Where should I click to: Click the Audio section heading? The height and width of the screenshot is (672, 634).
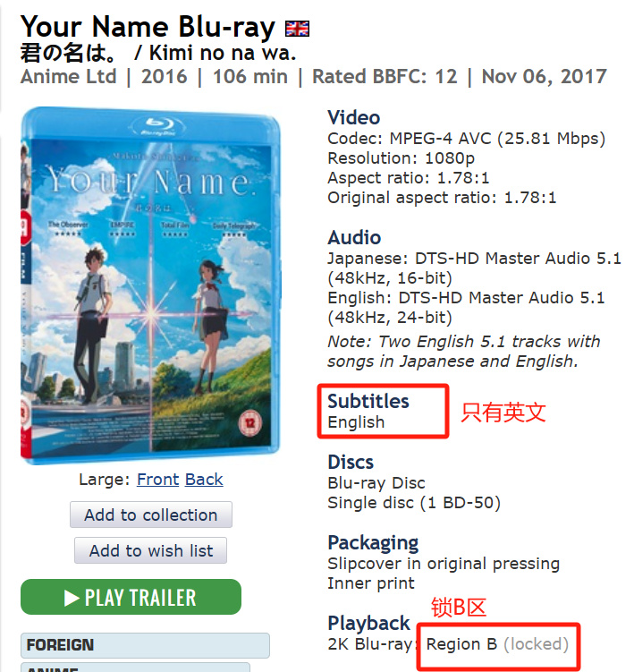[354, 237]
